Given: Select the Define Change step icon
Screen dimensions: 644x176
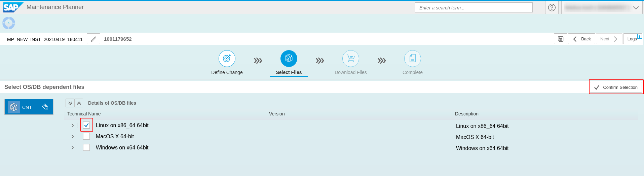Looking at the screenshot, I should 227,59.
